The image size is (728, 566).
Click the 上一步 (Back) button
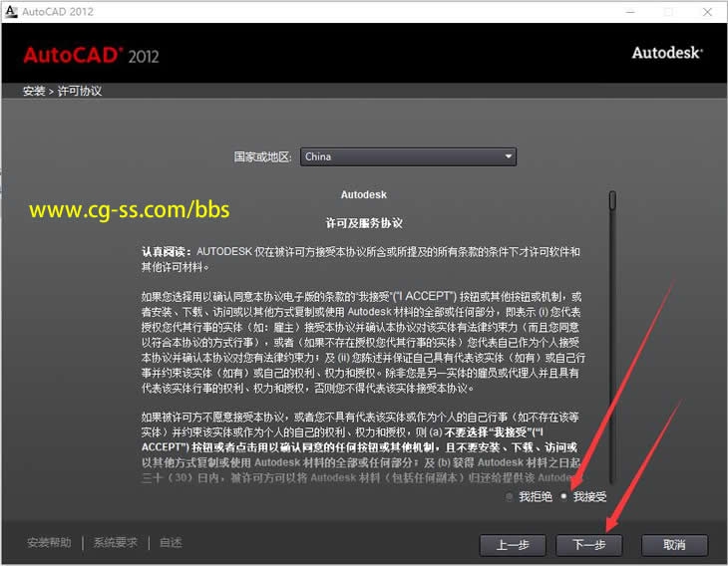[513, 545]
